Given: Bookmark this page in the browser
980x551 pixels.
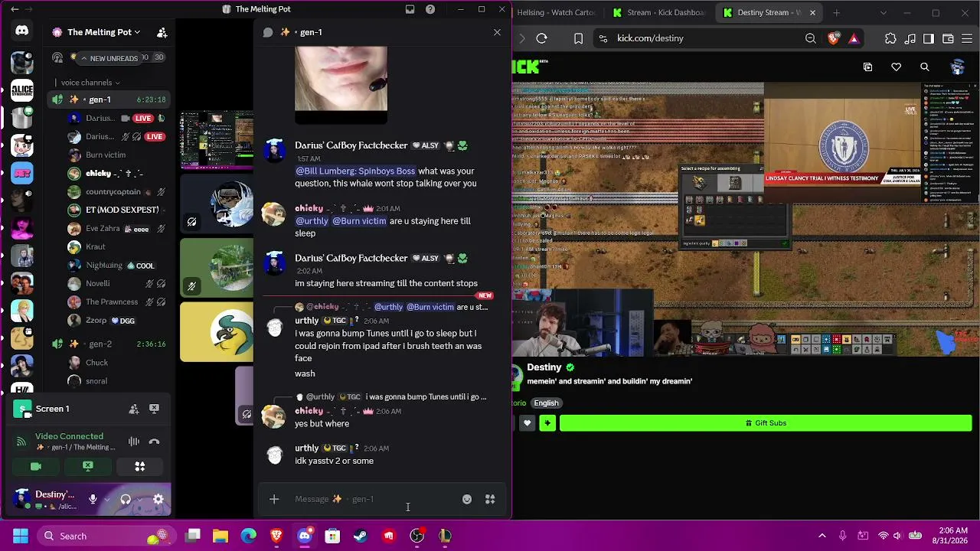Looking at the screenshot, I should (579, 38).
